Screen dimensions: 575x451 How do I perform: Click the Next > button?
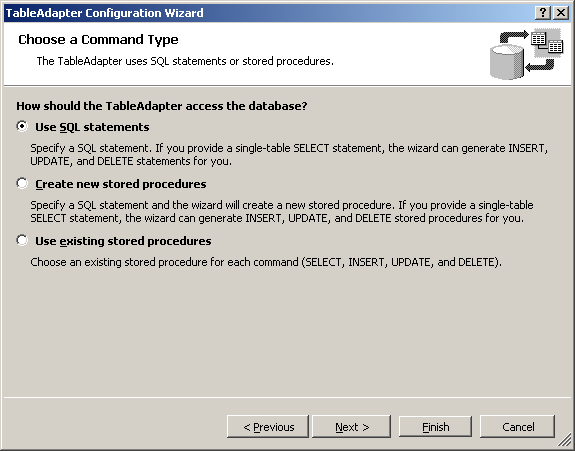coord(351,426)
